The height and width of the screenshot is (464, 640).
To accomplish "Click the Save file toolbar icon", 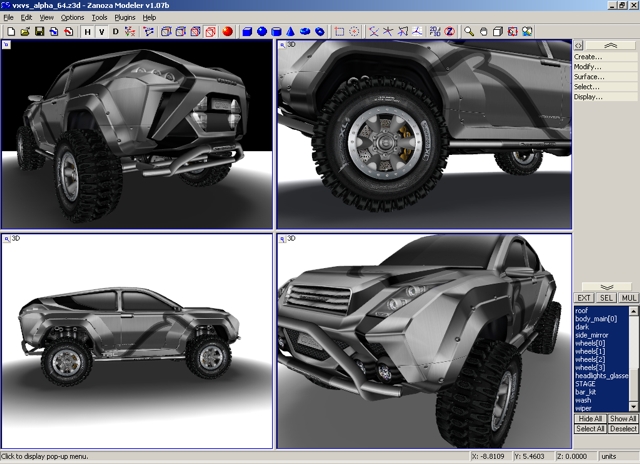I will click(39, 32).
